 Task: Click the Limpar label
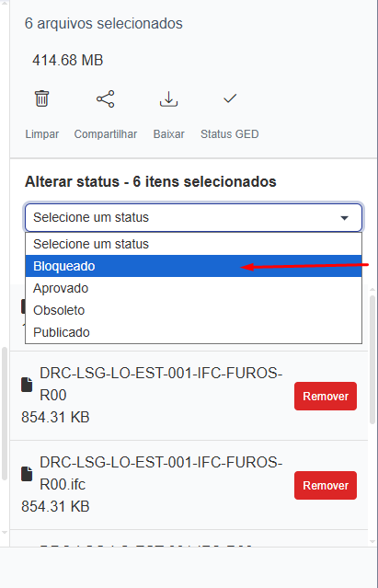point(42,134)
